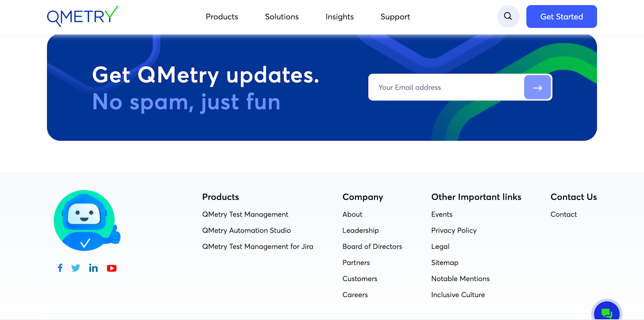Open QMetry Test Management link
The image size is (644, 320).
coord(245,214)
